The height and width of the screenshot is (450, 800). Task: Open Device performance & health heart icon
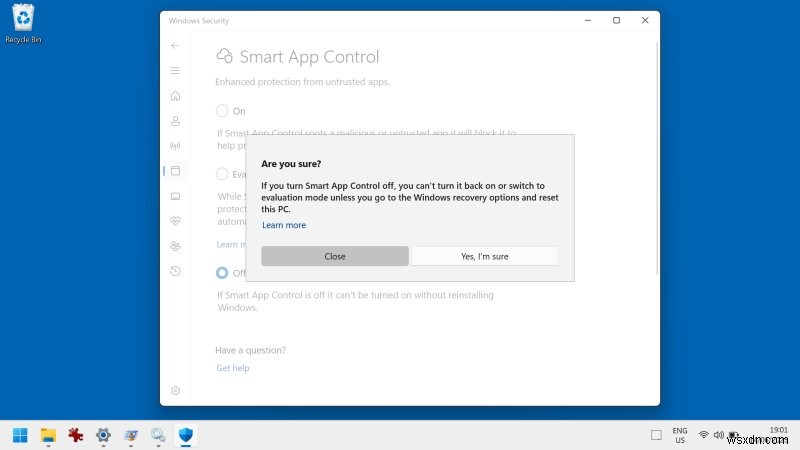[x=175, y=221]
